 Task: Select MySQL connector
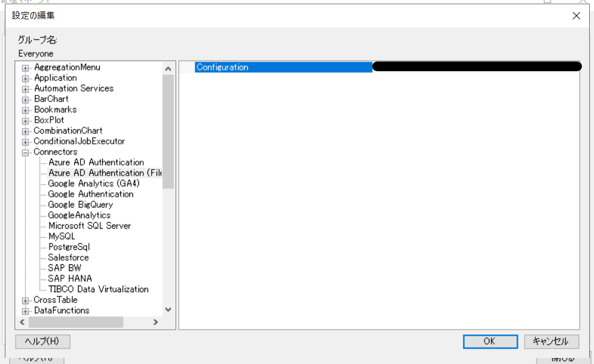click(x=62, y=237)
